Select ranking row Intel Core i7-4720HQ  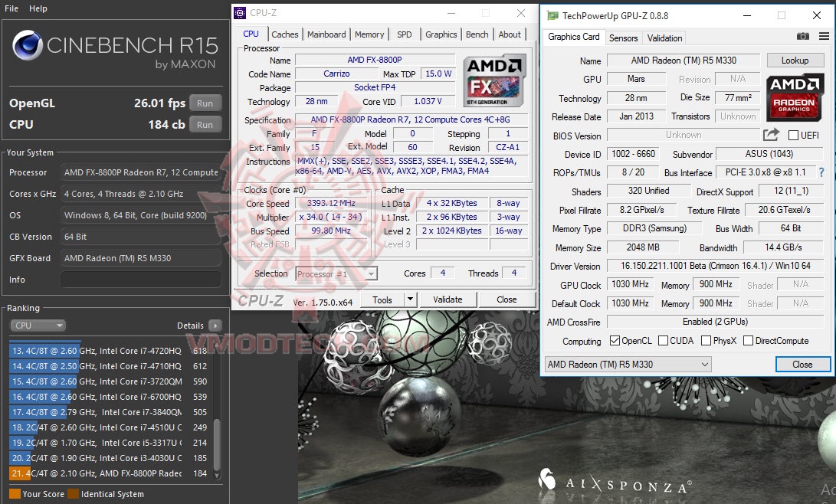[x=109, y=351]
